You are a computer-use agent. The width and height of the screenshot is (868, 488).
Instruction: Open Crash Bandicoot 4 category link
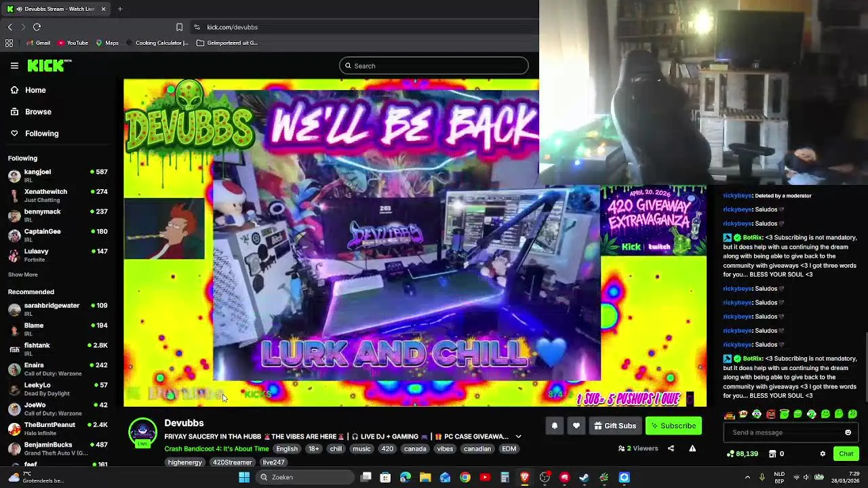pos(216,449)
